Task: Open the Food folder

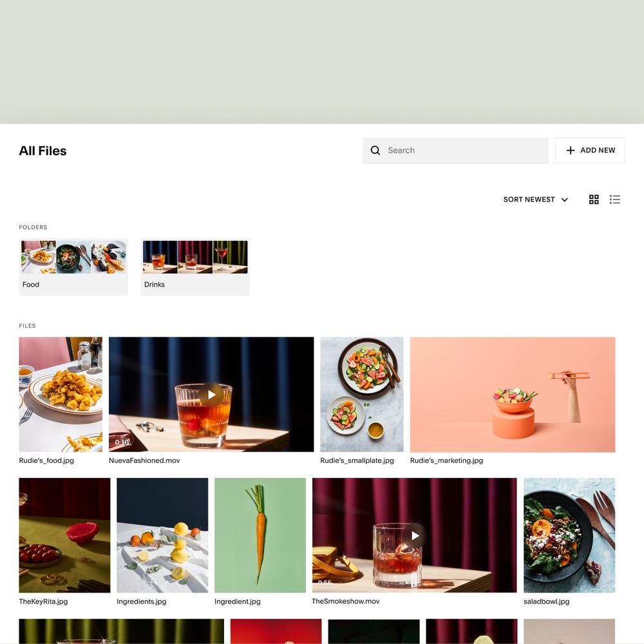Action: tap(73, 267)
